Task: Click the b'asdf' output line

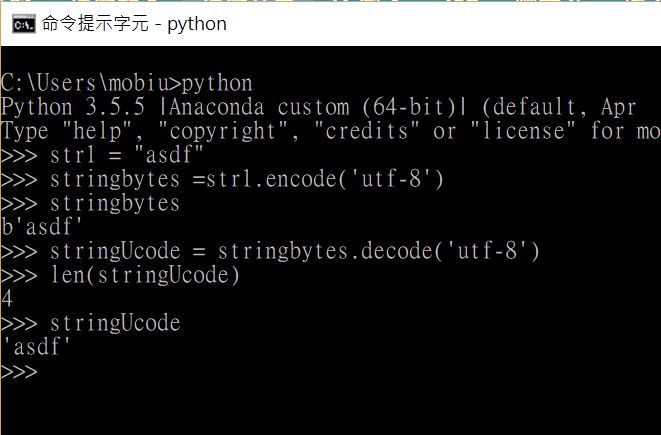Action: 41,227
